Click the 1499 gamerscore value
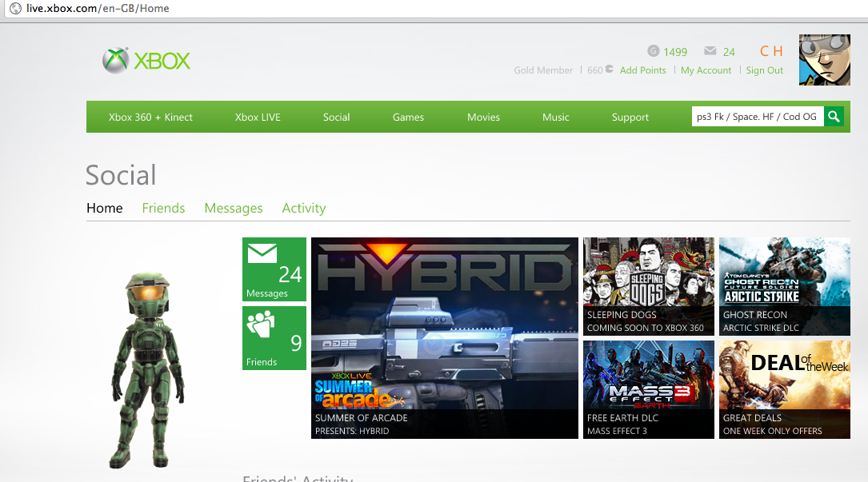The height and width of the screenshot is (482, 868). tap(675, 52)
